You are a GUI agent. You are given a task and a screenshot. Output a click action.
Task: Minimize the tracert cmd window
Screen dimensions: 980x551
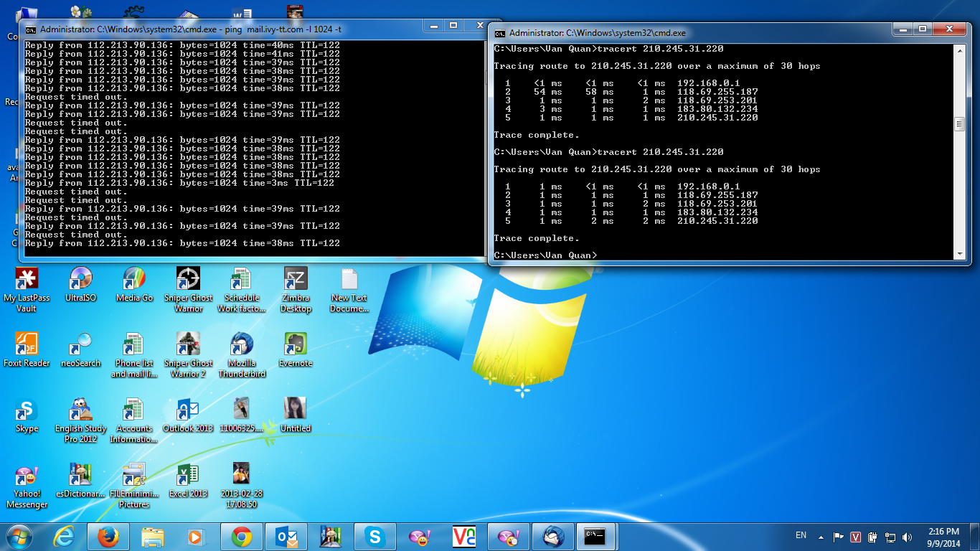904,29
